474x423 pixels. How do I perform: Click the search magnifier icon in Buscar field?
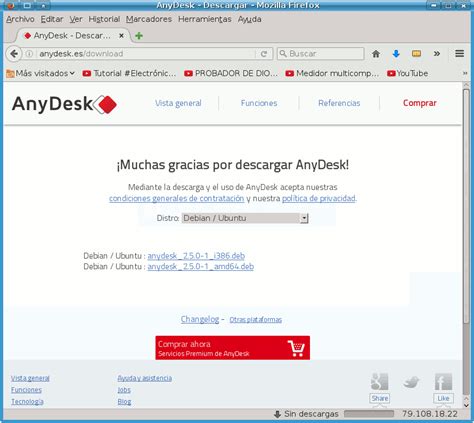pyautogui.click(x=283, y=54)
